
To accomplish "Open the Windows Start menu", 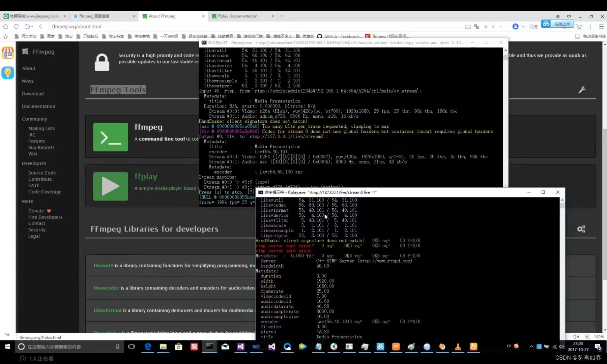I will [x=7, y=346].
